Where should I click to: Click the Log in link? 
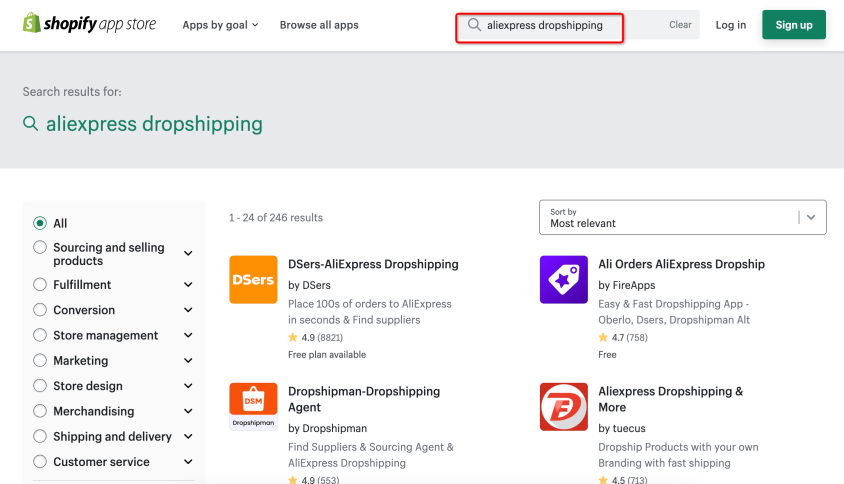click(x=730, y=25)
